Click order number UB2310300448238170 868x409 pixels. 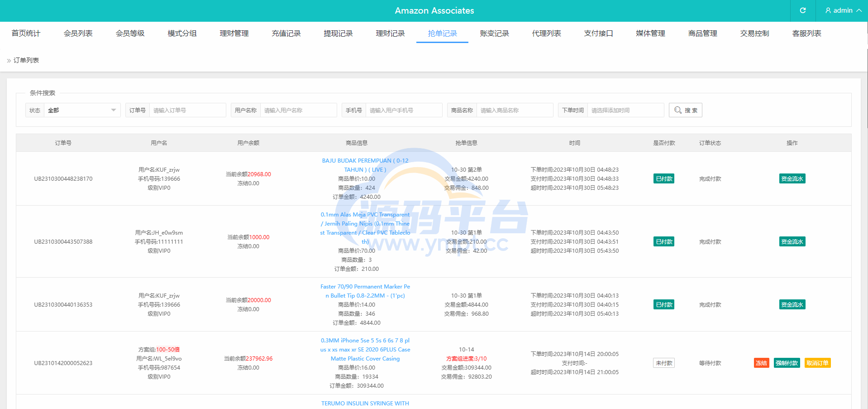tap(63, 179)
